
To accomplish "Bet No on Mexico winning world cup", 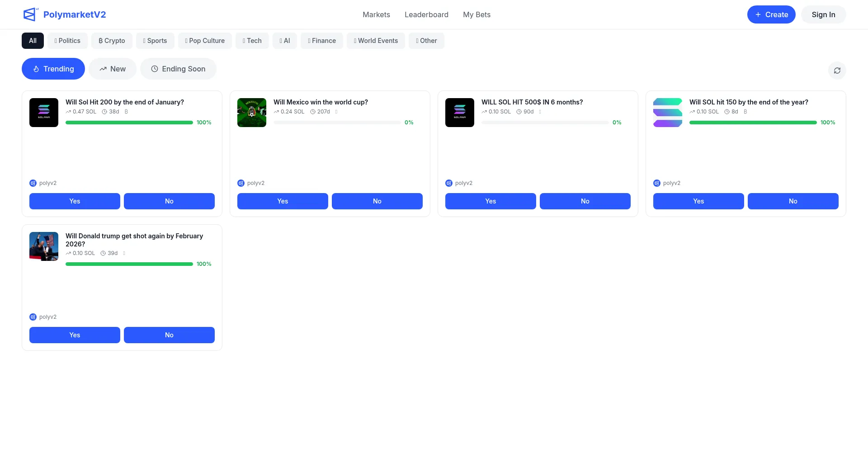I will [377, 201].
